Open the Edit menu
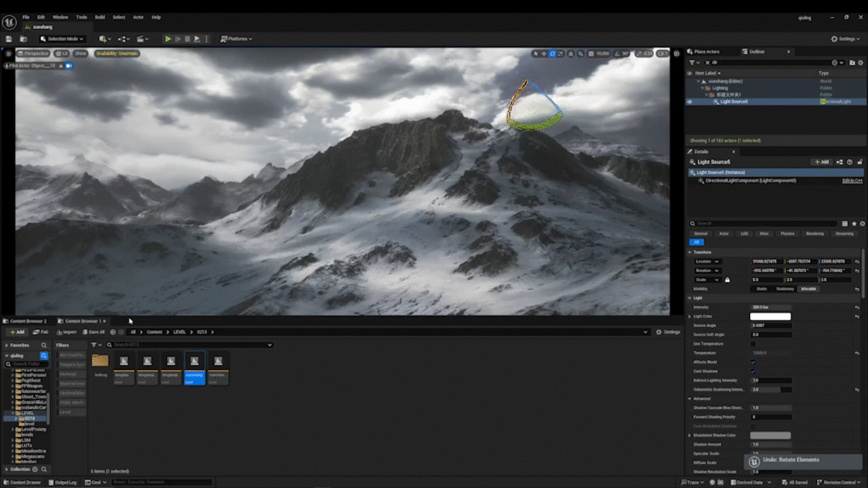The height and width of the screenshot is (488, 868). (41, 17)
